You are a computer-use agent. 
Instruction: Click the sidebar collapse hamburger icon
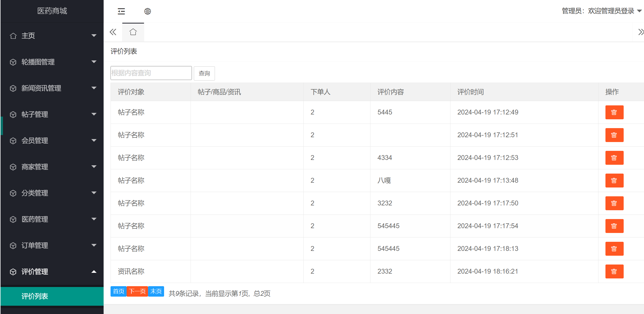coord(121,11)
